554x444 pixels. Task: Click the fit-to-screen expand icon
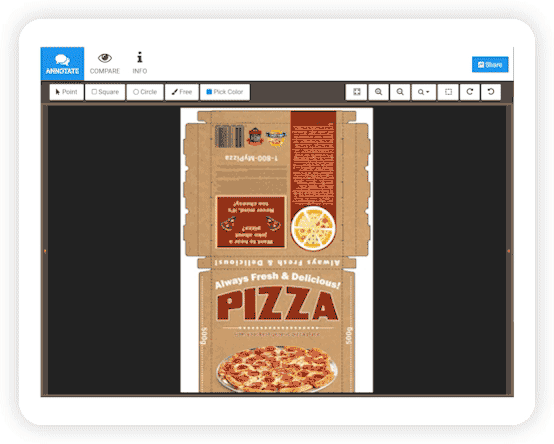point(356,92)
